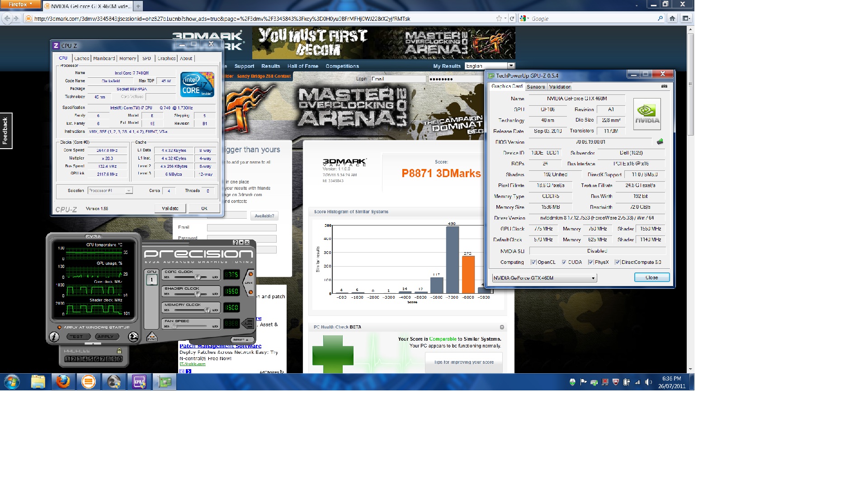Screen dimensions: 868x488
Task: Open new Firefox tab with plus button
Action: [138, 6]
